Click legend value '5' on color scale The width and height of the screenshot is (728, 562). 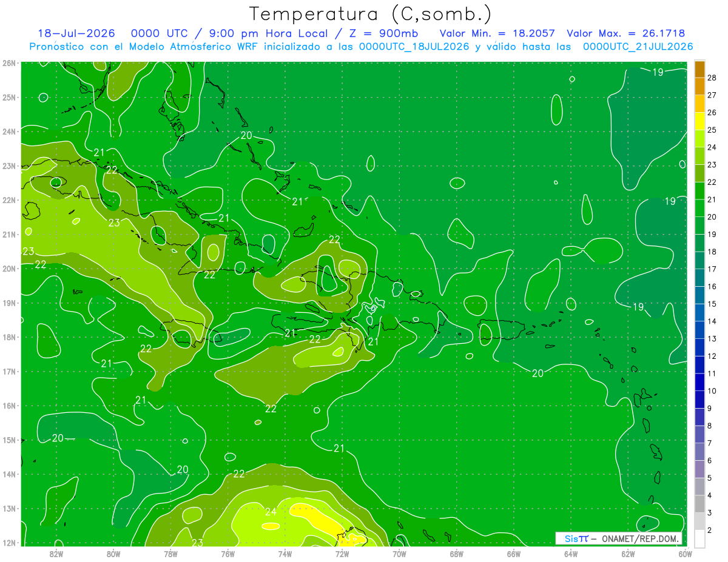click(710, 478)
